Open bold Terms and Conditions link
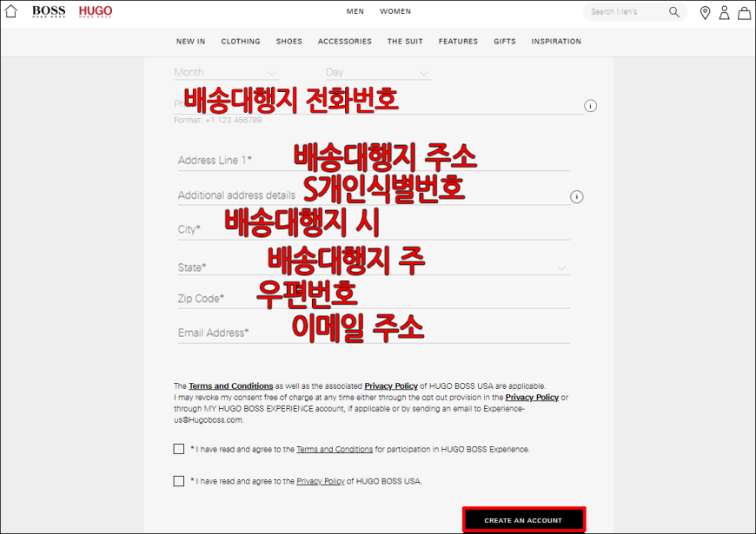The width and height of the screenshot is (756, 534). (x=231, y=386)
